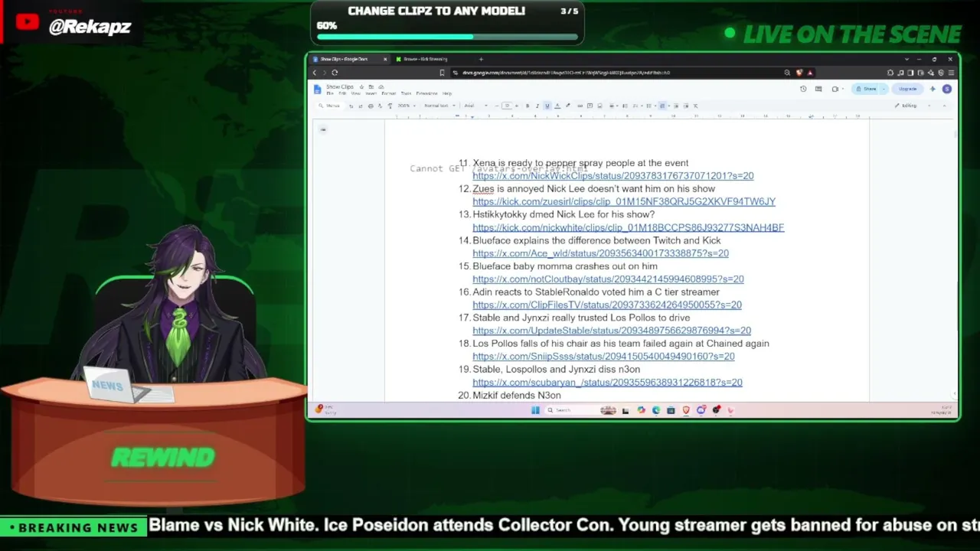Click the Upgrade button
This screenshot has height=551, width=980.
click(907, 89)
